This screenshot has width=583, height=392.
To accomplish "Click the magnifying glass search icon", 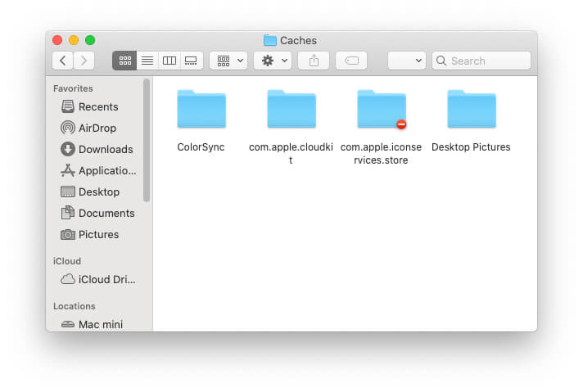I will (441, 61).
